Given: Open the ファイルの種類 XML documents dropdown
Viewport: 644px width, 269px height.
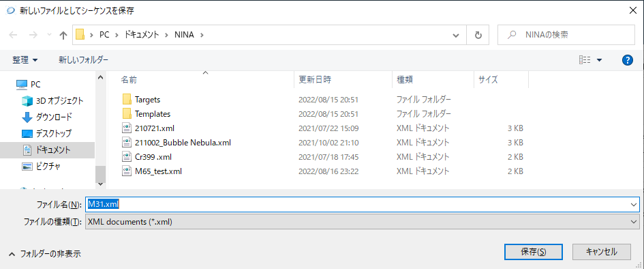Looking at the screenshot, I should [x=362, y=222].
